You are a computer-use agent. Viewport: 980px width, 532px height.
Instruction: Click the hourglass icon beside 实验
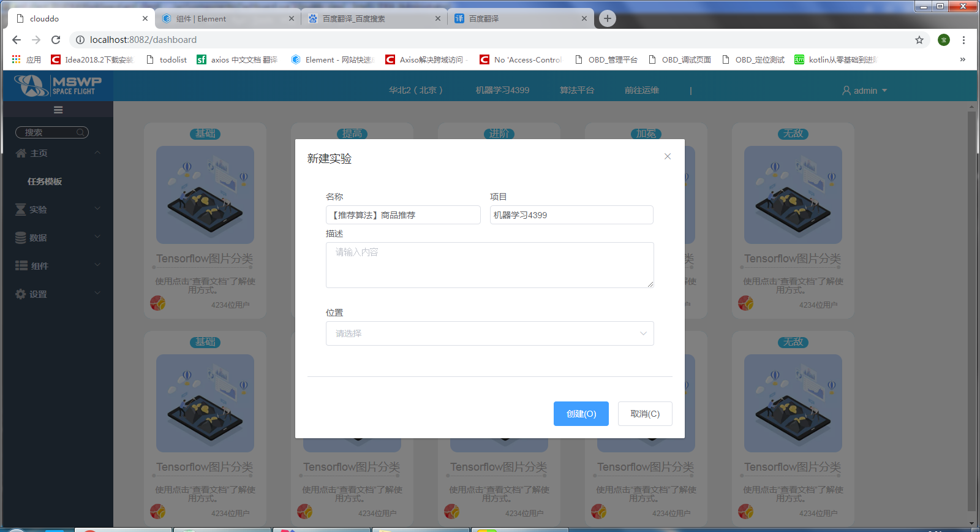pos(20,210)
